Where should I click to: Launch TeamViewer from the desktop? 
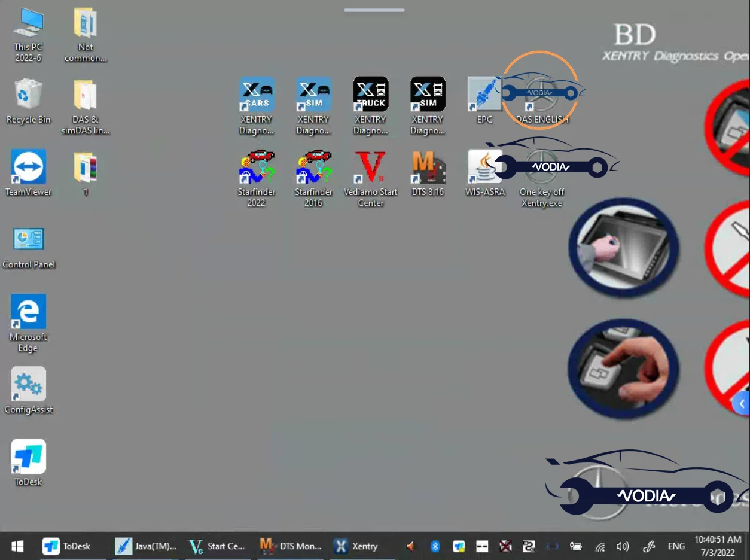click(x=28, y=174)
